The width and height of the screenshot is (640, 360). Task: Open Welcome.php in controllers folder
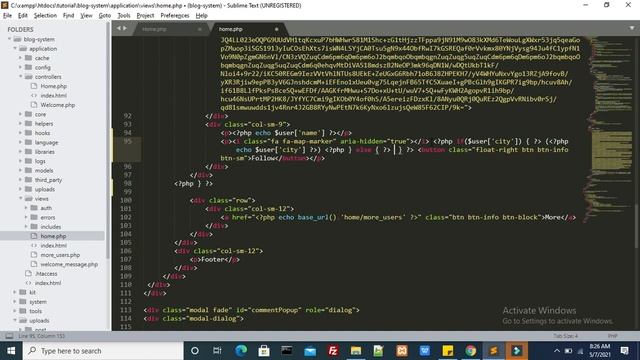pos(58,105)
